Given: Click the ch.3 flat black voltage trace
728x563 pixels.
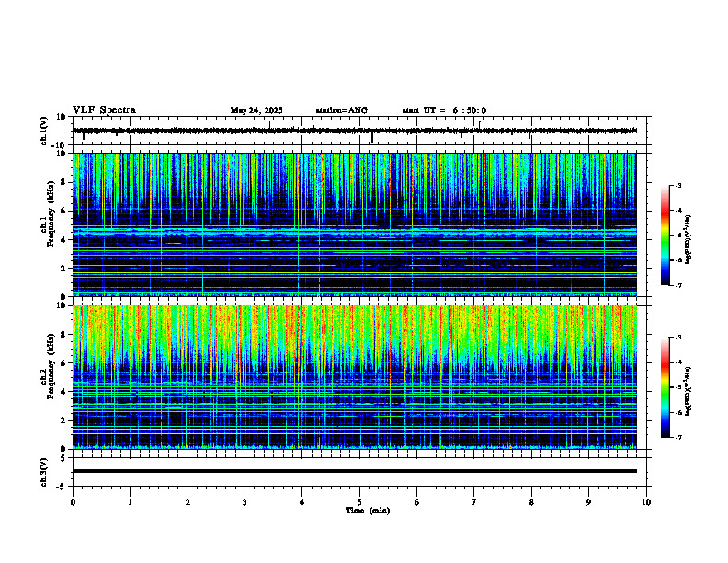Looking at the screenshot, I should pos(355,471).
